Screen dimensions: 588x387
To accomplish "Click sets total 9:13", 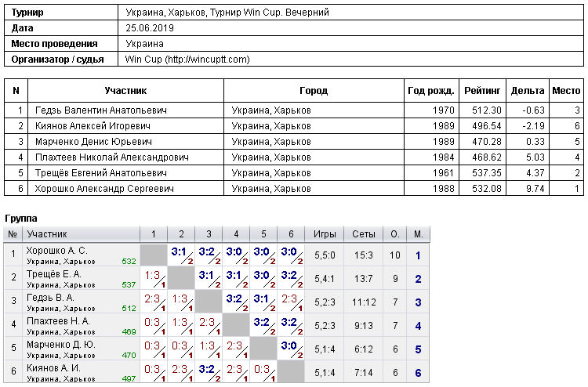I will pos(363,326).
